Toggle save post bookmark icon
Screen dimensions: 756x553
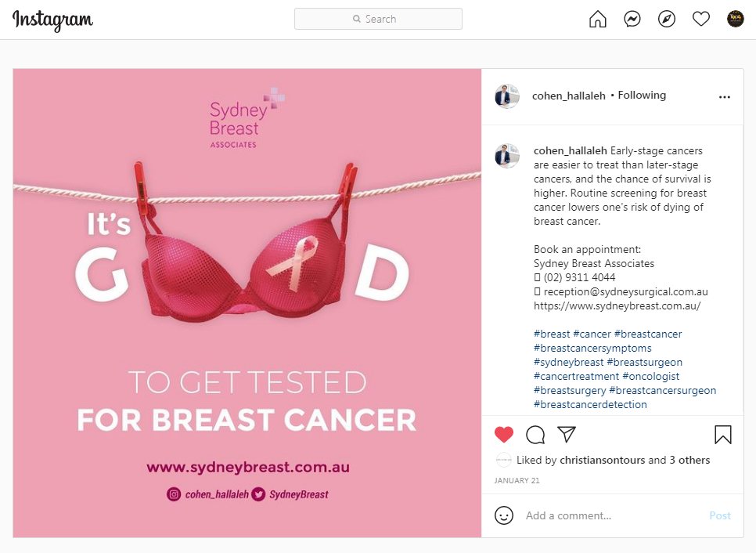coord(722,435)
